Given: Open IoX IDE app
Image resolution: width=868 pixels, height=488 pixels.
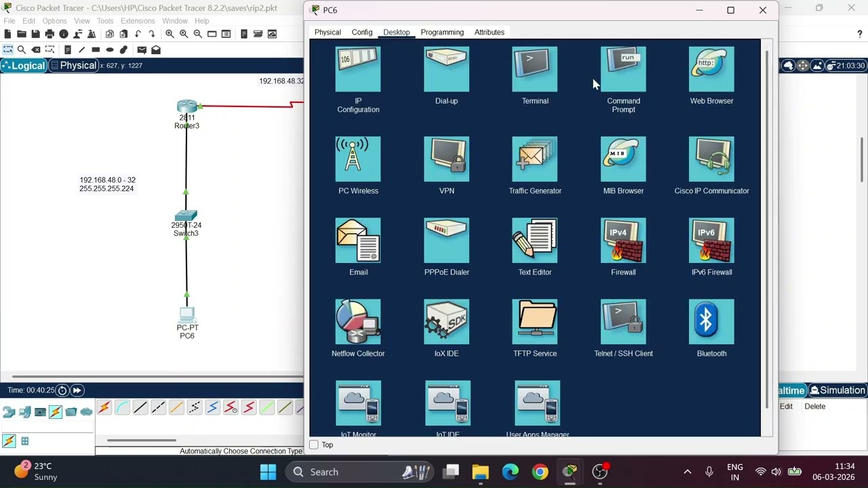Looking at the screenshot, I should pos(446,322).
